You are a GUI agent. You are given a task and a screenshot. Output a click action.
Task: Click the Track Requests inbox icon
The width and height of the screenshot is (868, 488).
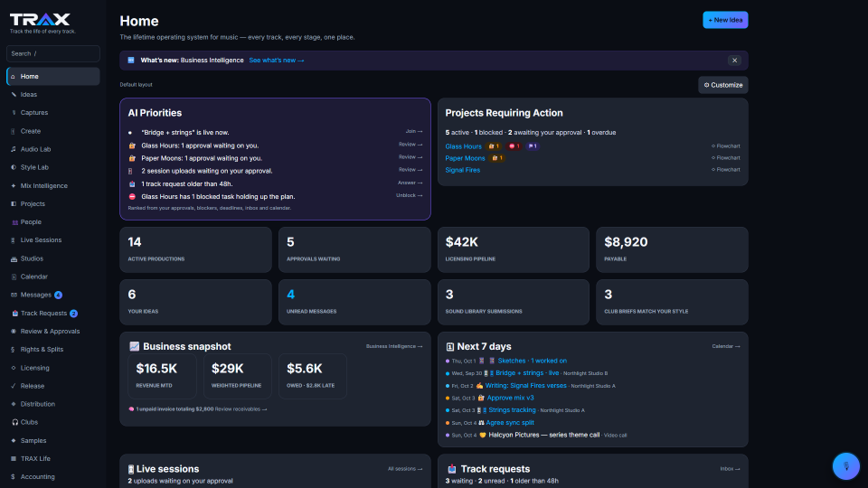point(15,314)
